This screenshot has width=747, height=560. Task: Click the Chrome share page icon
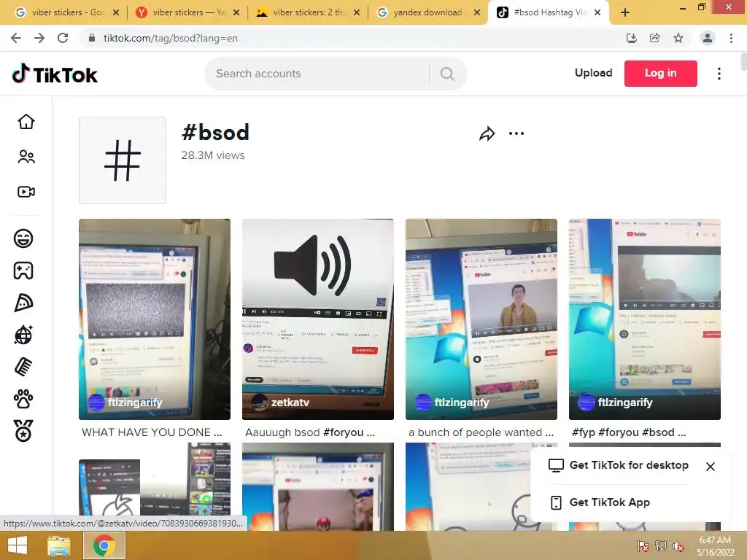pyautogui.click(x=655, y=38)
